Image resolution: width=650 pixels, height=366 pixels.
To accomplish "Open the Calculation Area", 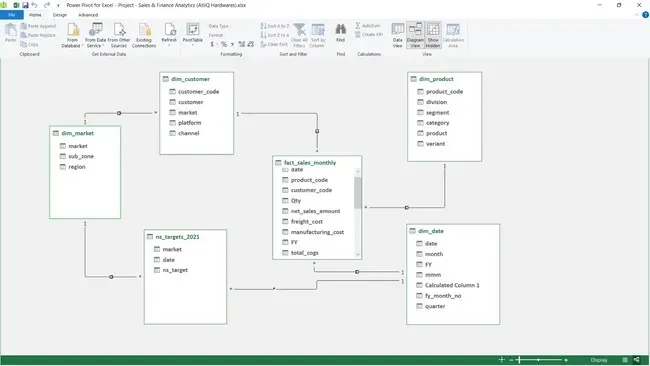I will point(453,36).
